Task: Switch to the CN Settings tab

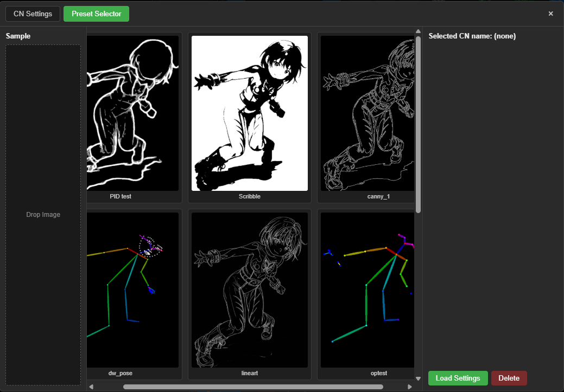Action: point(33,14)
